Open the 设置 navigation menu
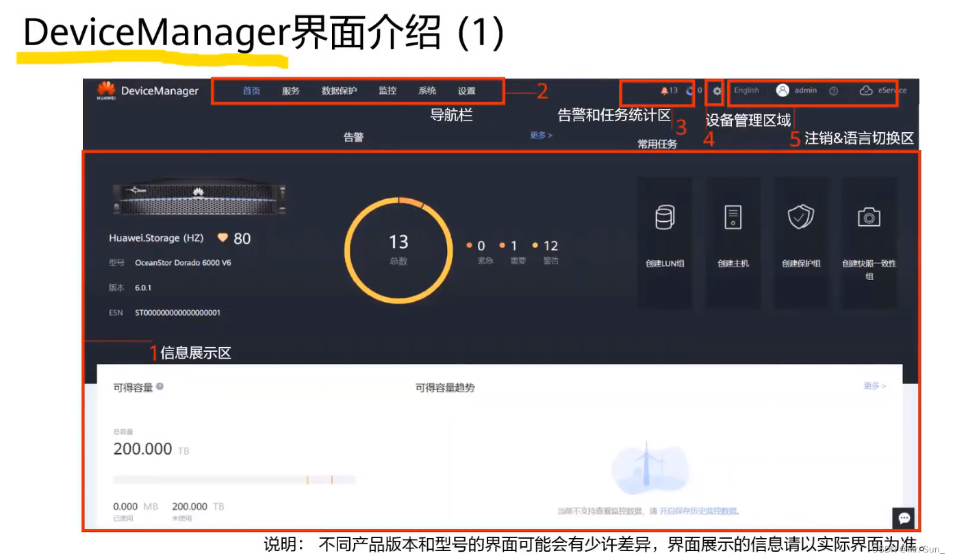The height and width of the screenshot is (560, 955). 466,91
